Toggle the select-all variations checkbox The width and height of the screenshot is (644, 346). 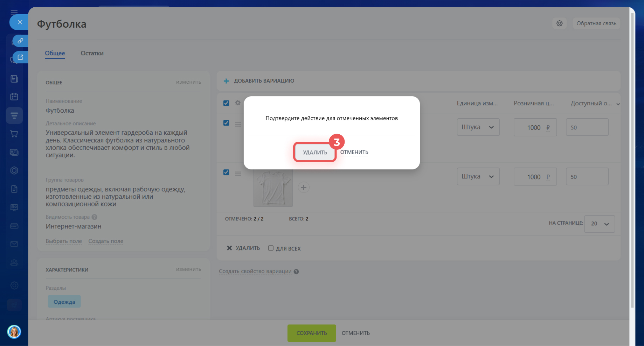point(226,103)
